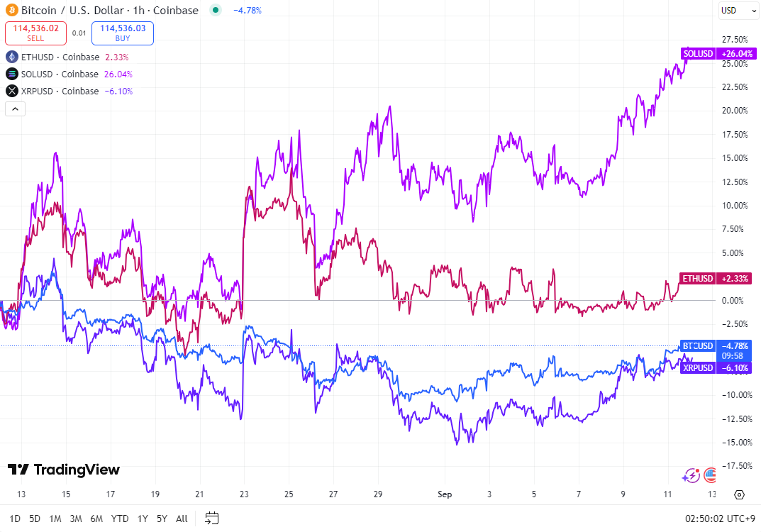Screen dimensions: 761x532
Task: Select the YTD time range
Action: click(x=120, y=519)
